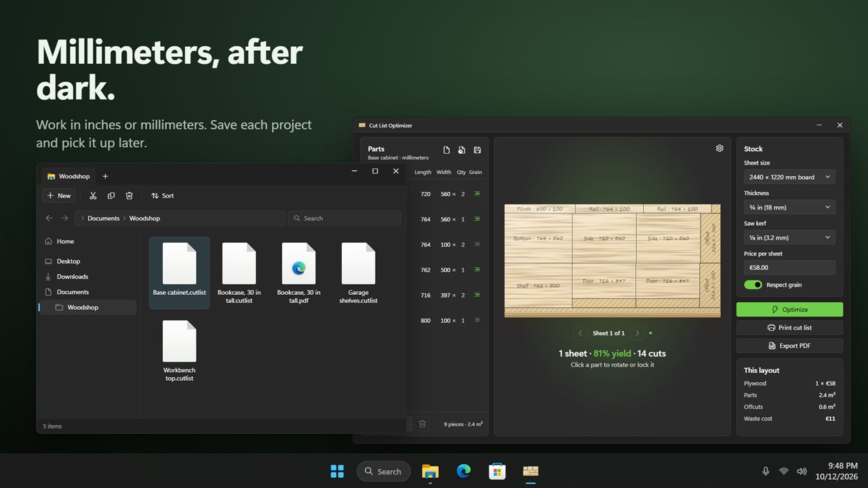868x488 pixels.
Task: Cut the selected file in File Explorer
Action: (93, 196)
